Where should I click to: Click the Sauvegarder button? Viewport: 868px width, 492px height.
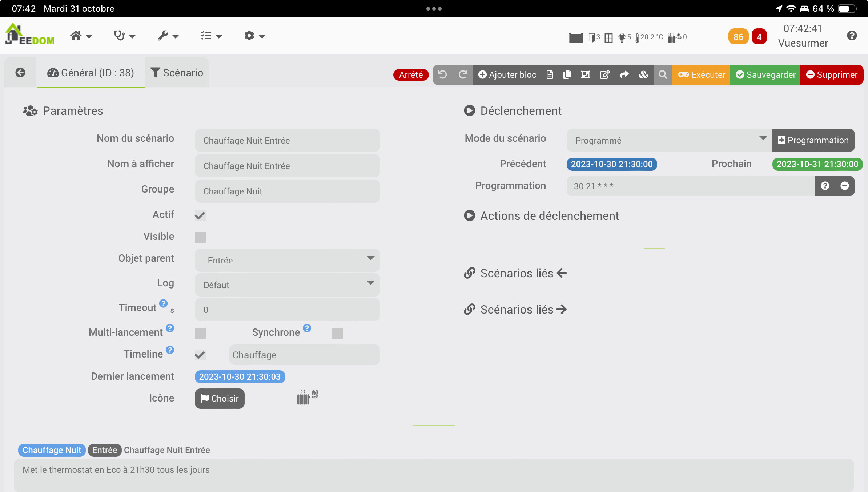click(765, 74)
